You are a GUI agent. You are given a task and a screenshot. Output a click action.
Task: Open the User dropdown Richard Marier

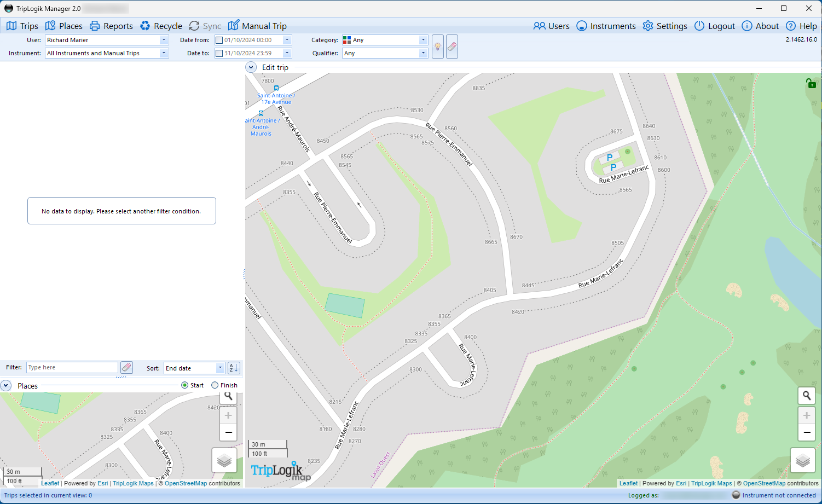click(107, 40)
